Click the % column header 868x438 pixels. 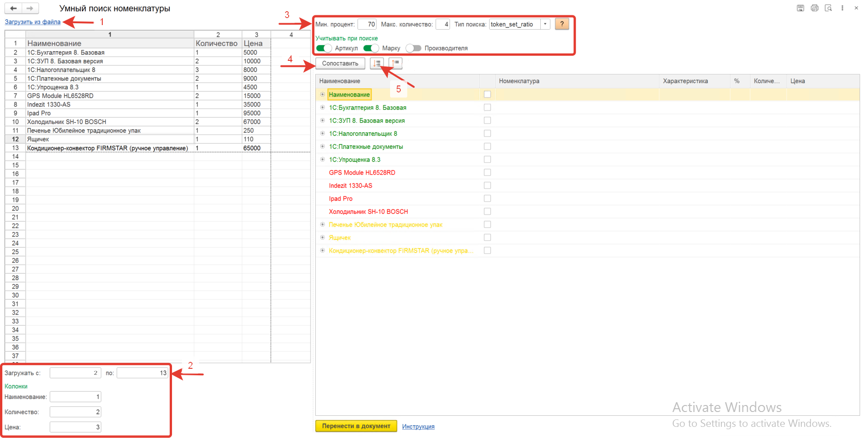point(740,81)
